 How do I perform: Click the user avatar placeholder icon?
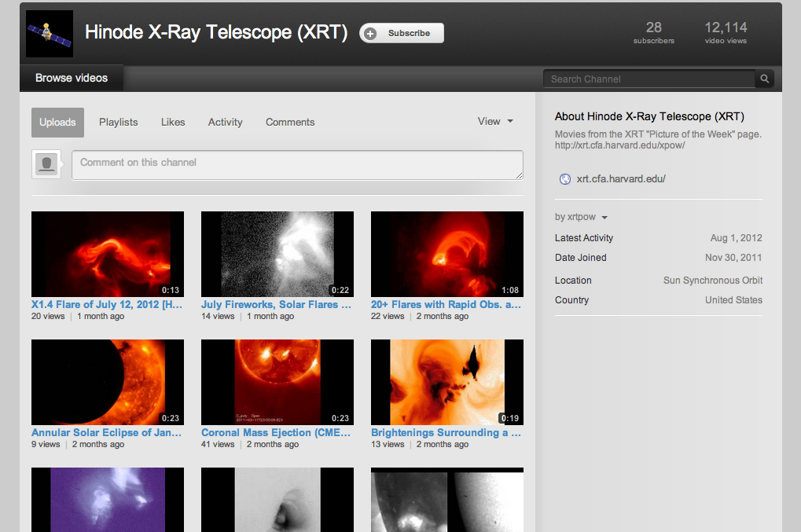[46, 164]
